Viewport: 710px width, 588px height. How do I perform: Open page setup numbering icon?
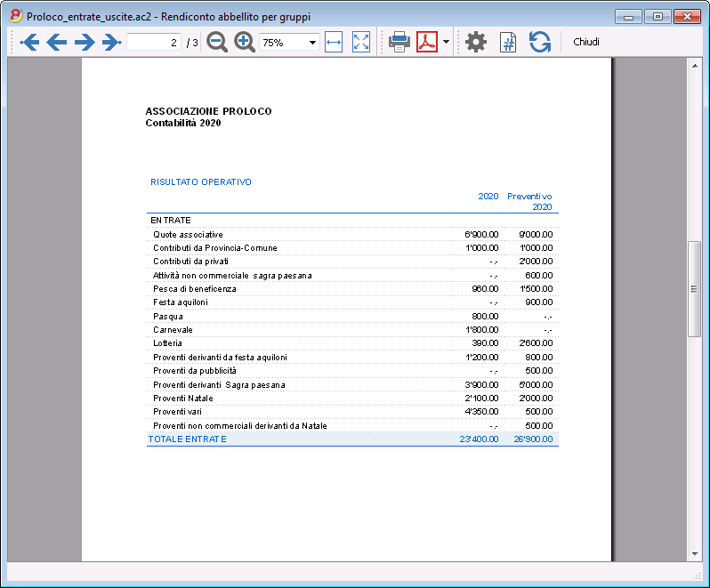coord(508,42)
